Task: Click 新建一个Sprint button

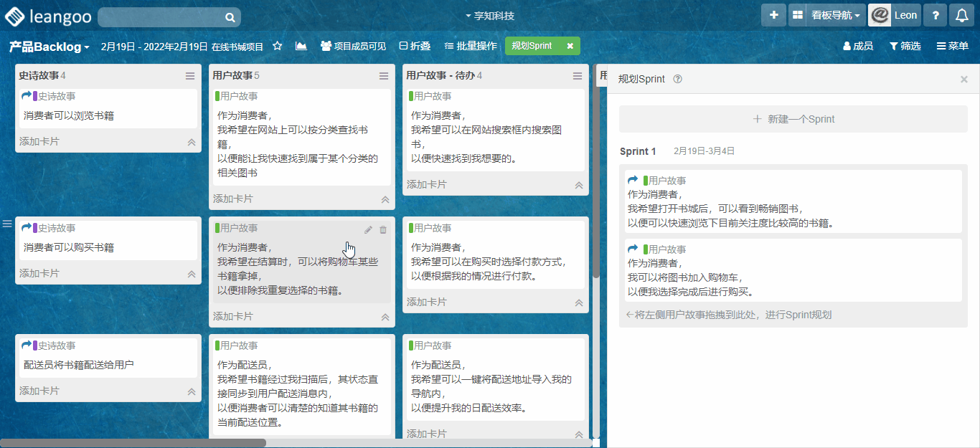Action: click(x=793, y=119)
